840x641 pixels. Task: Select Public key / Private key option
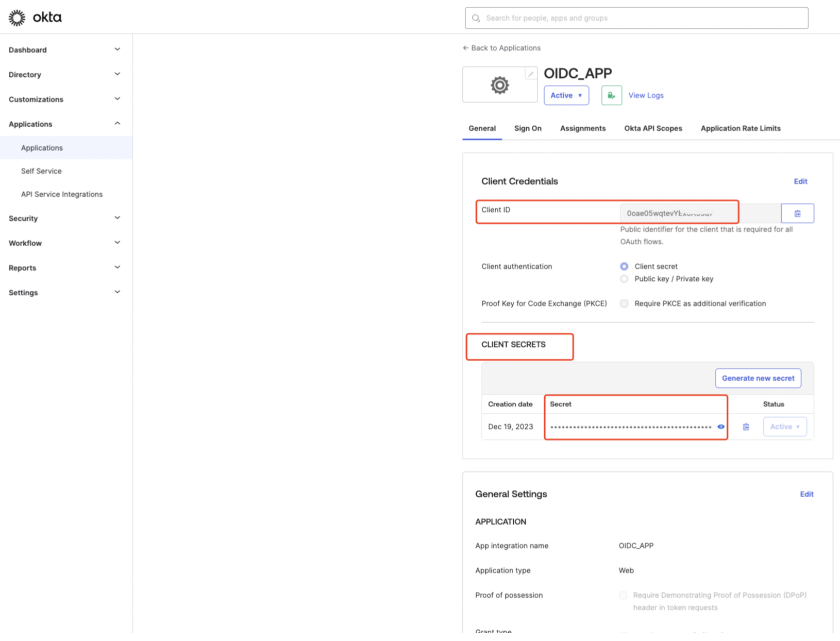pos(624,279)
